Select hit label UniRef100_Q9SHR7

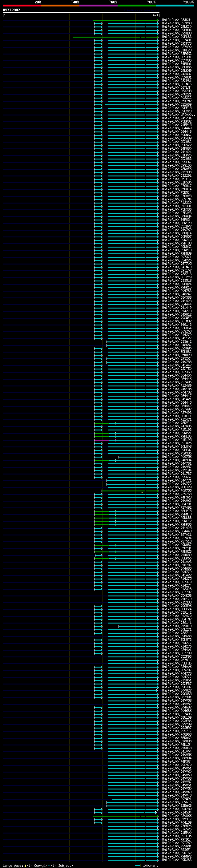point(176,728)
